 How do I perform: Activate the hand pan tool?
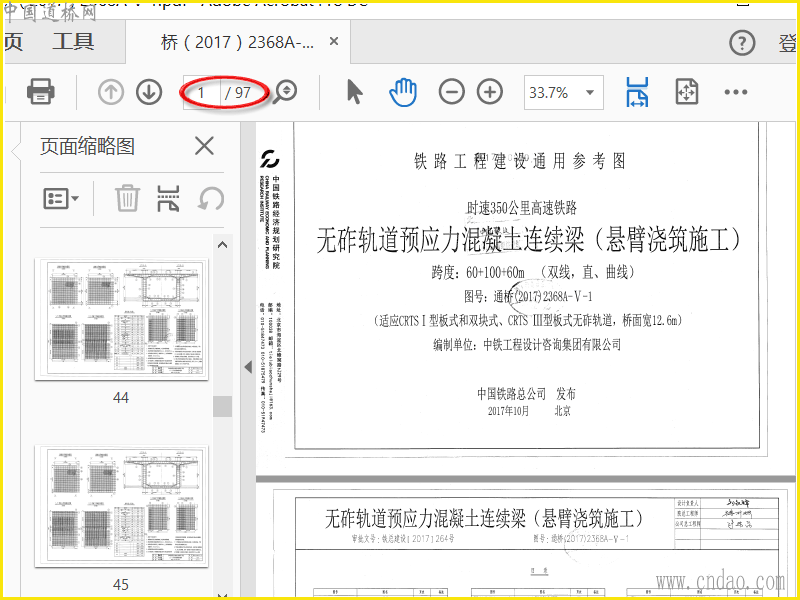pyautogui.click(x=403, y=92)
